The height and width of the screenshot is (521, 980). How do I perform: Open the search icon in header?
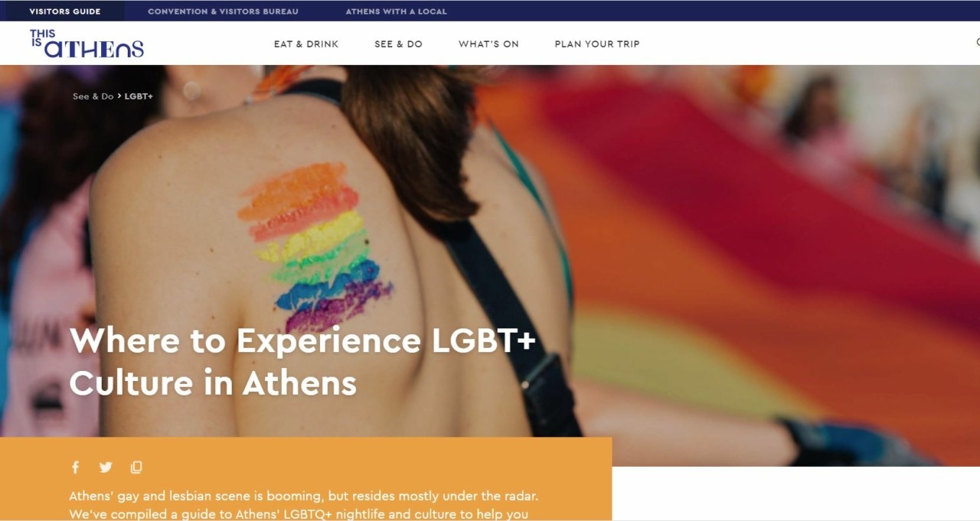click(x=977, y=43)
